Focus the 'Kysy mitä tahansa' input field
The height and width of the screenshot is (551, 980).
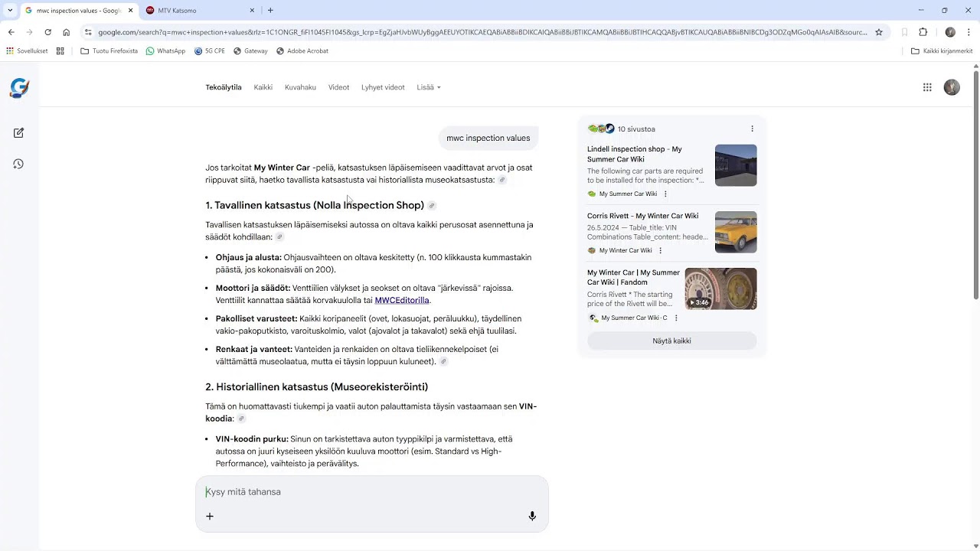(x=372, y=492)
